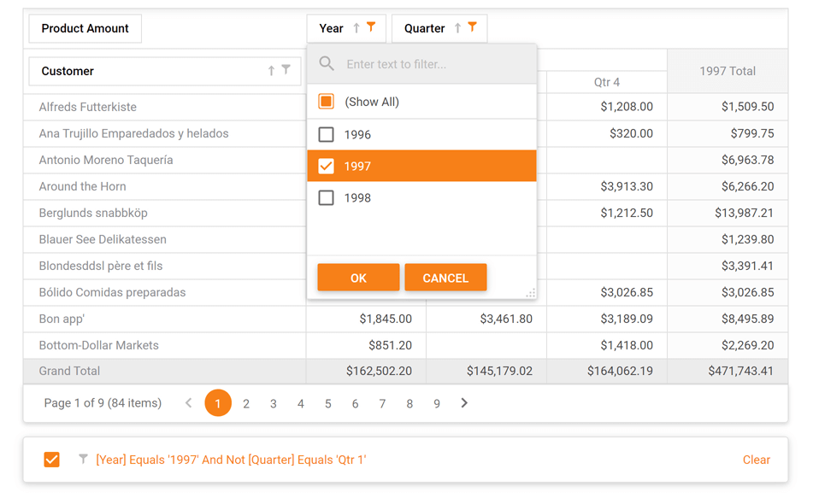This screenshot has width=819, height=504.
Task: Dismiss the filter popup with CANCEL
Action: pos(445,277)
